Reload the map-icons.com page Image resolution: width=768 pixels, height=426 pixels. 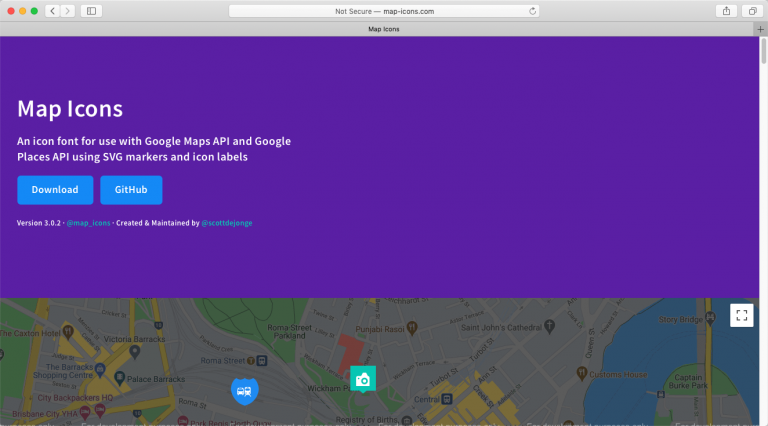click(532, 11)
